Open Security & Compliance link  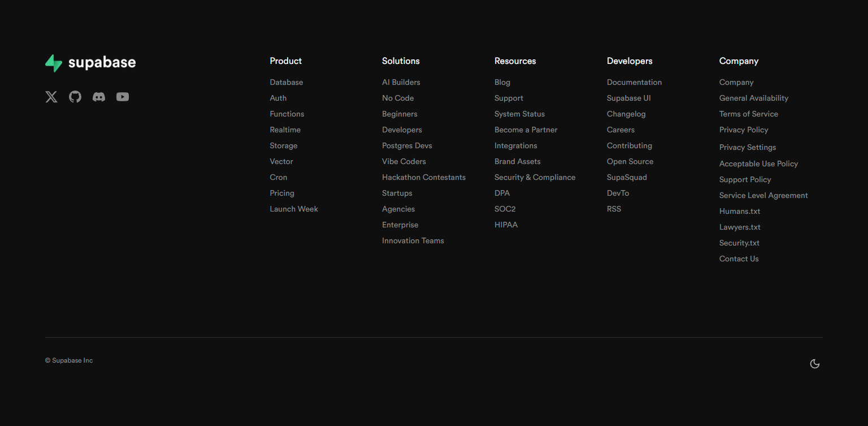[535, 177]
